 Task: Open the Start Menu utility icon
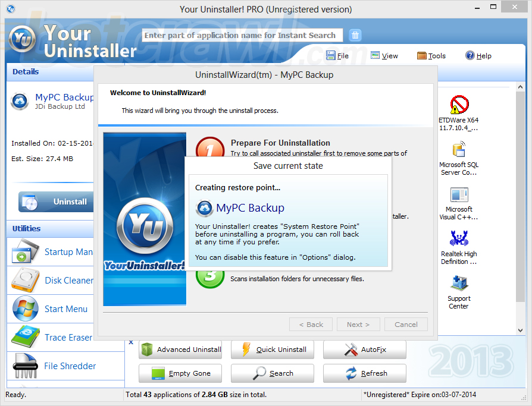click(x=25, y=309)
